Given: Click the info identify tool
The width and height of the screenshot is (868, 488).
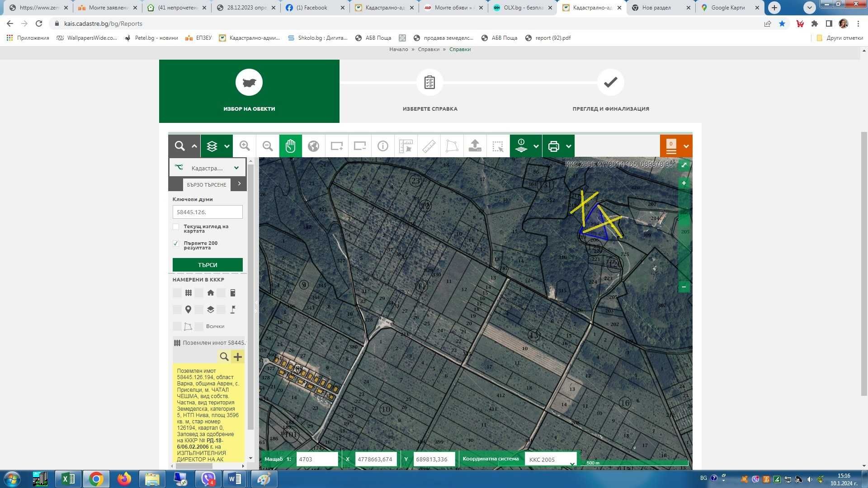Looking at the screenshot, I should point(382,146).
